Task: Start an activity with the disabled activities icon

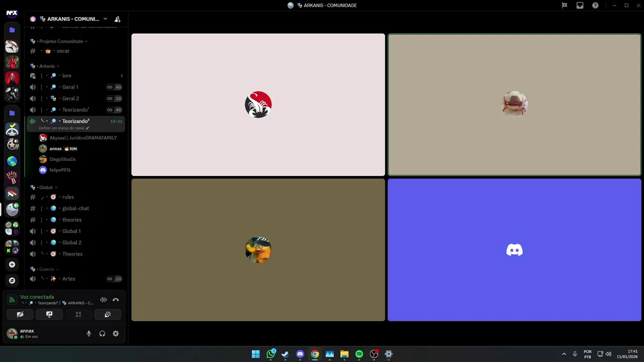Action: tap(78, 314)
